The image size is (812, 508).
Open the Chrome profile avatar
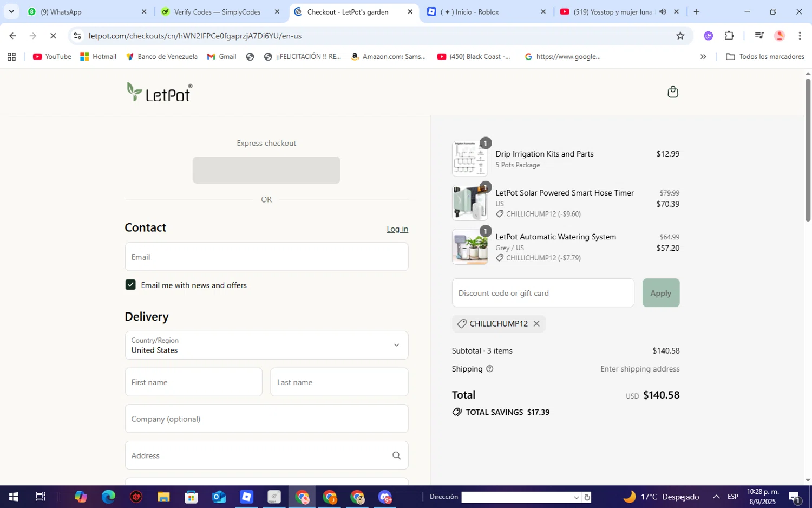click(x=780, y=36)
